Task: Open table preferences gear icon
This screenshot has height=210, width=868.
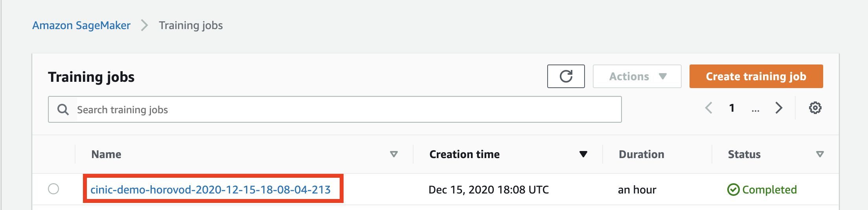Action: (815, 108)
